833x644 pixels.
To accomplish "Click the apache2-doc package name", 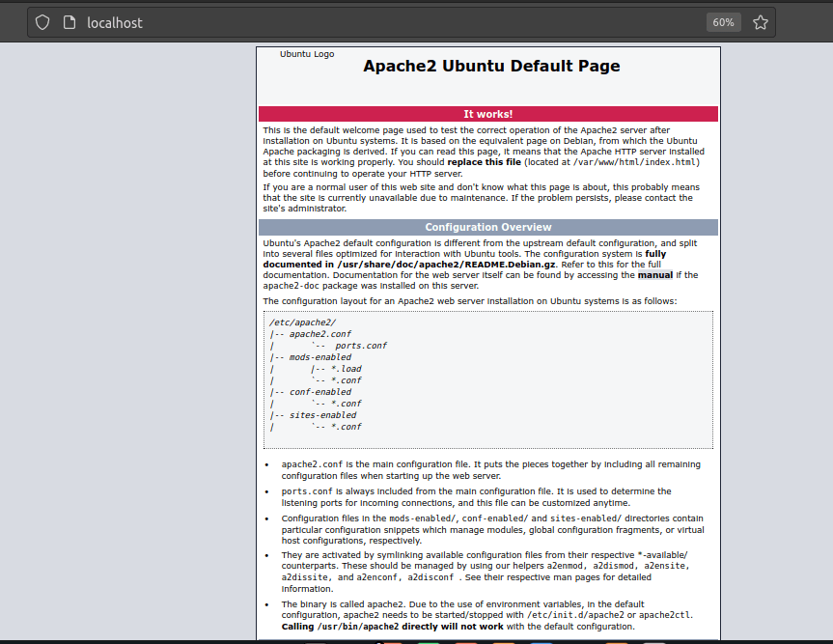I will coord(291,286).
